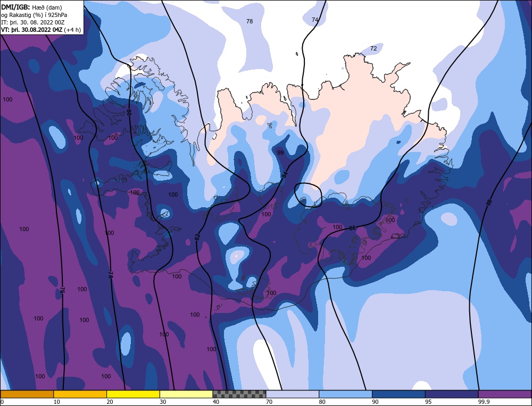
Task: Click the legend tick label "95"
Action: (428, 402)
